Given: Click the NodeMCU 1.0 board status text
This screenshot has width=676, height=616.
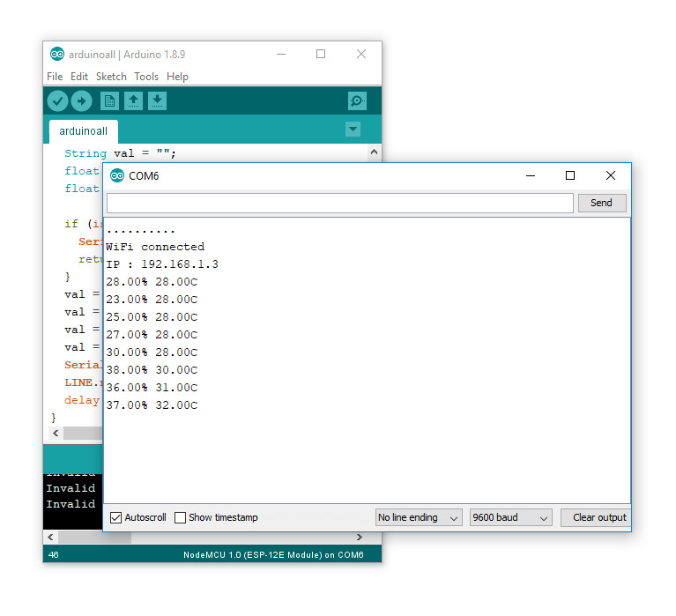Looking at the screenshot, I should pyautogui.click(x=273, y=555).
